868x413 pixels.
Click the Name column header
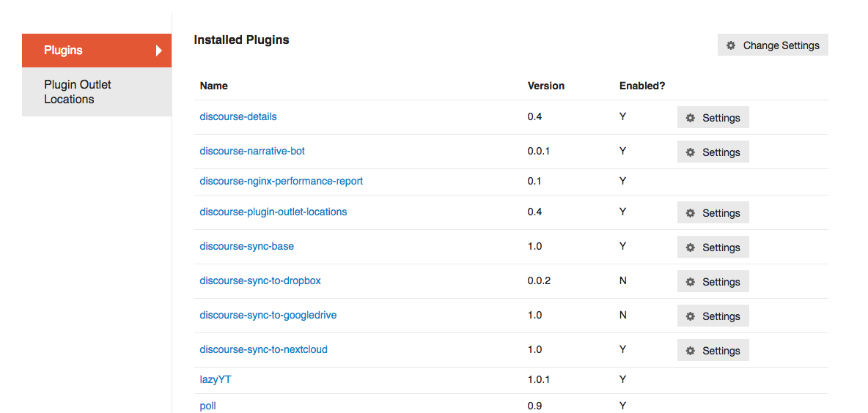pyautogui.click(x=213, y=86)
